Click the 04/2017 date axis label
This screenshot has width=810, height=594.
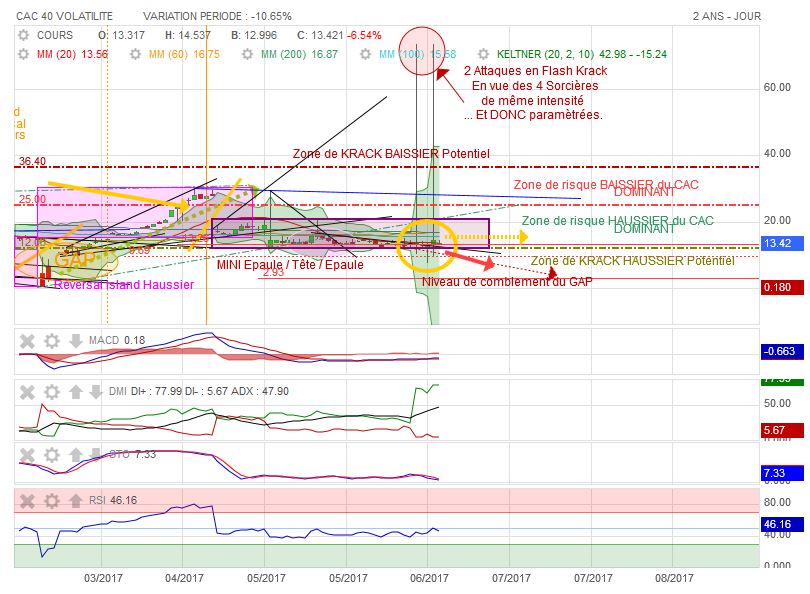(x=184, y=578)
